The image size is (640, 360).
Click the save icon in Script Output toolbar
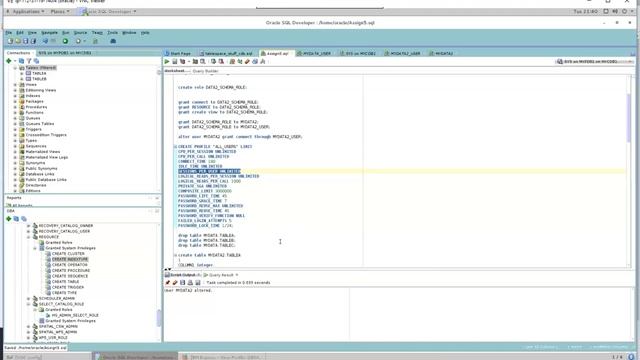point(182,282)
